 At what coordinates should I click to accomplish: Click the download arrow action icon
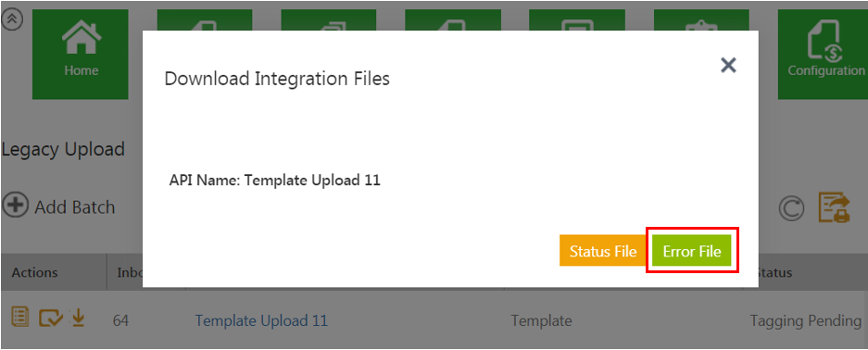click(79, 318)
